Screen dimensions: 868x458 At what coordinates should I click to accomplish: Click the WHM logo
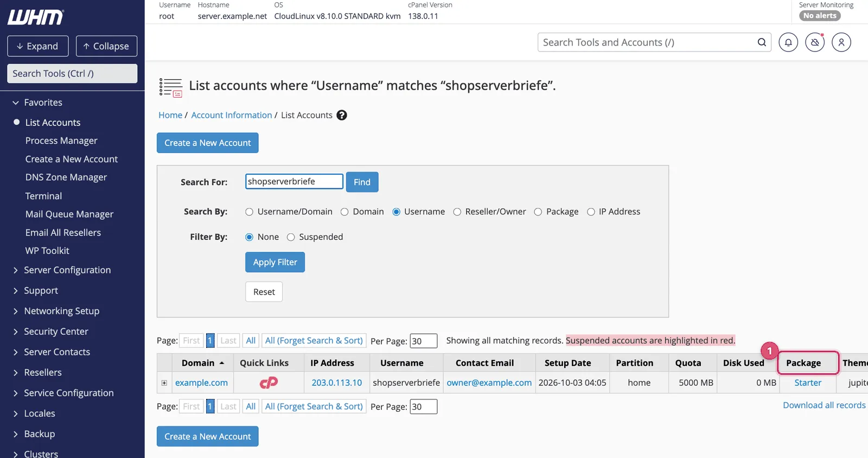pyautogui.click(x=36, y=17)
